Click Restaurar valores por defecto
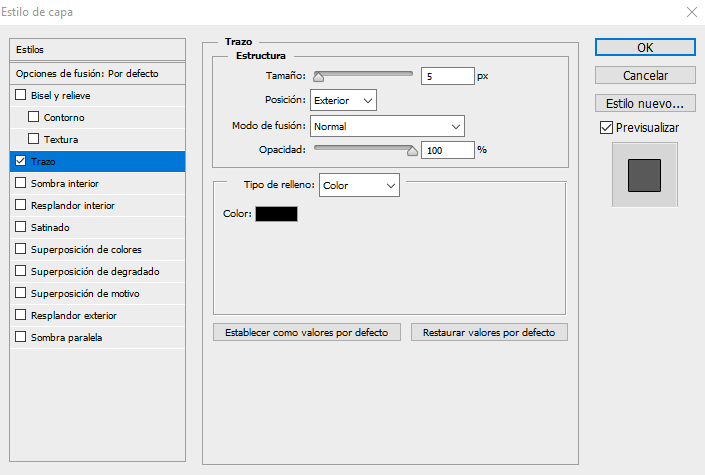Viewport: 705px width, 475px height. click(x=489, y=332)
